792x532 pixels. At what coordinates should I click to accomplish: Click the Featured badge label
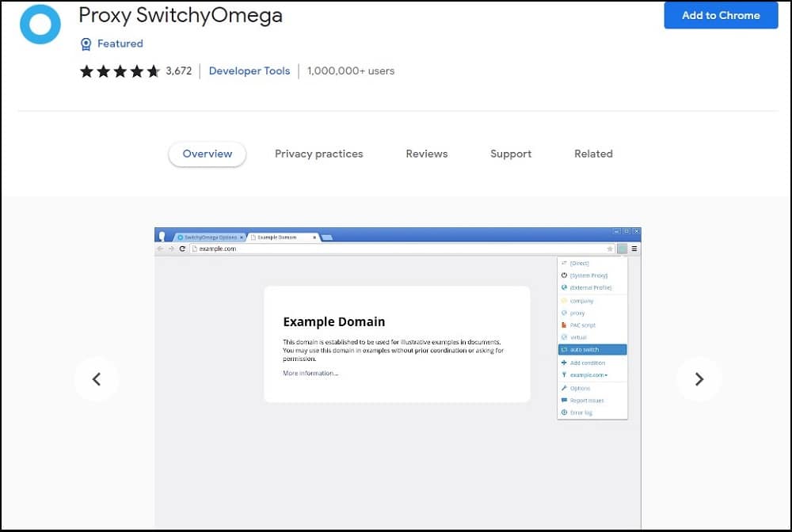120,44
